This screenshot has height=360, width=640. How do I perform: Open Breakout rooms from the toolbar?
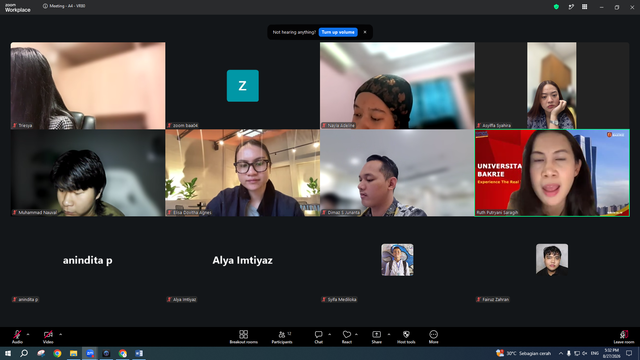click(x=244, y=337)
